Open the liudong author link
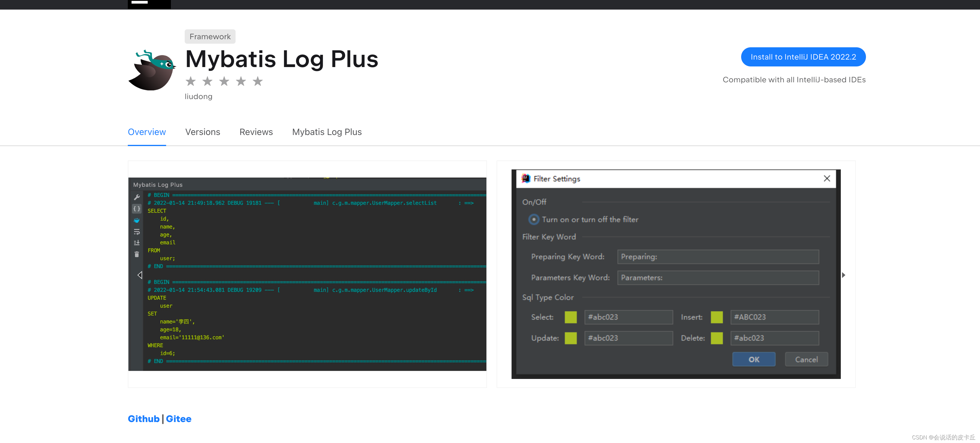The width and height of the screenshot is (980, 443). [198, 97]
